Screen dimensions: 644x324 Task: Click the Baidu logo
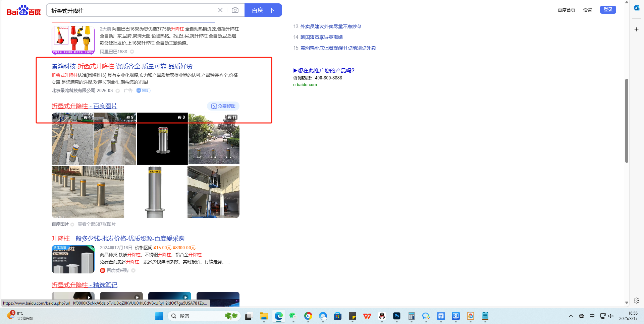23,10
